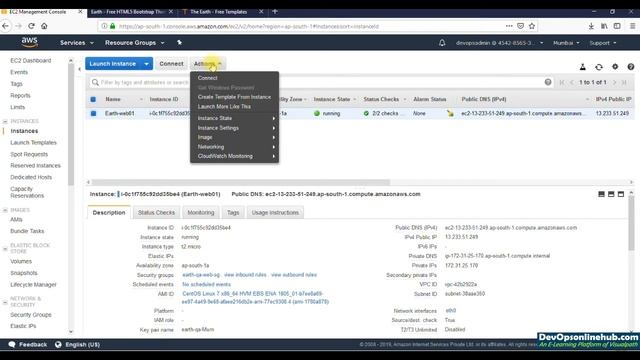Bookmark this page with the star icon
Screen dimensions: 640x360
[532, 26]
